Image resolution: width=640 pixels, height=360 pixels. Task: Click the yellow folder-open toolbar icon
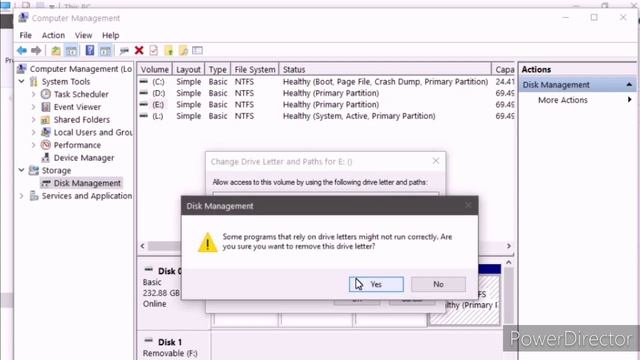point(169,51)
